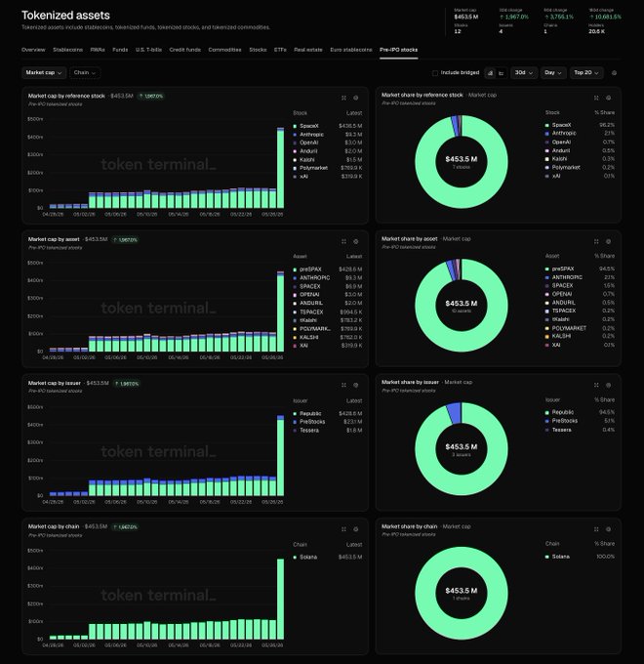Toggle POLYMARKET in Market share by asset legend
Image resolution: width=644 pixels, height=664 pixels.
tap(580, 328)
